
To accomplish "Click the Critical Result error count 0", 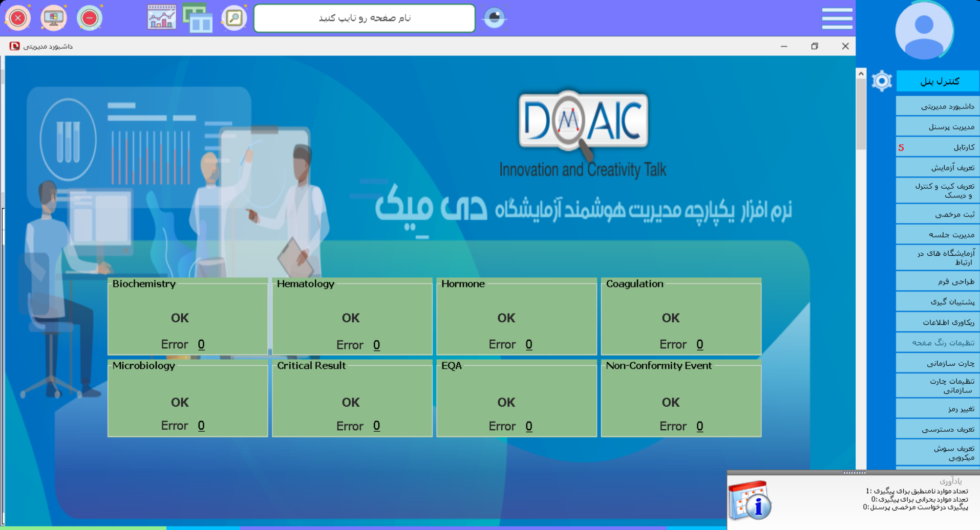I will click(x=376, y=426).
